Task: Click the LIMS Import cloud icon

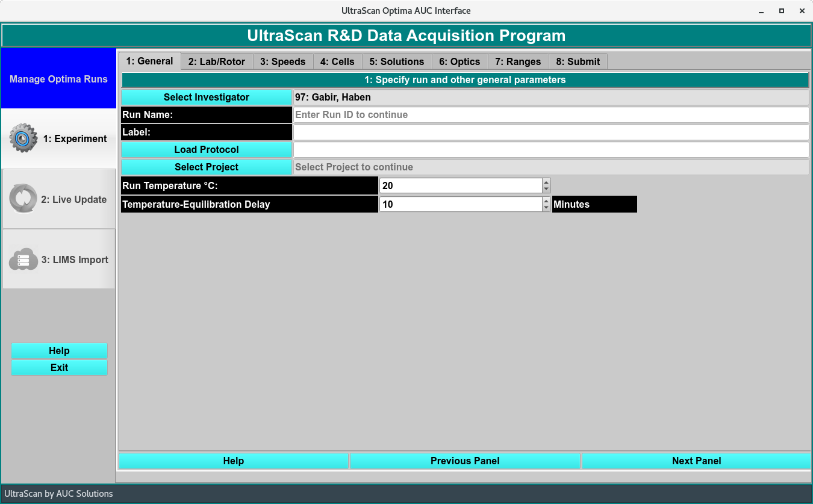Action: (x=23, y=260)
